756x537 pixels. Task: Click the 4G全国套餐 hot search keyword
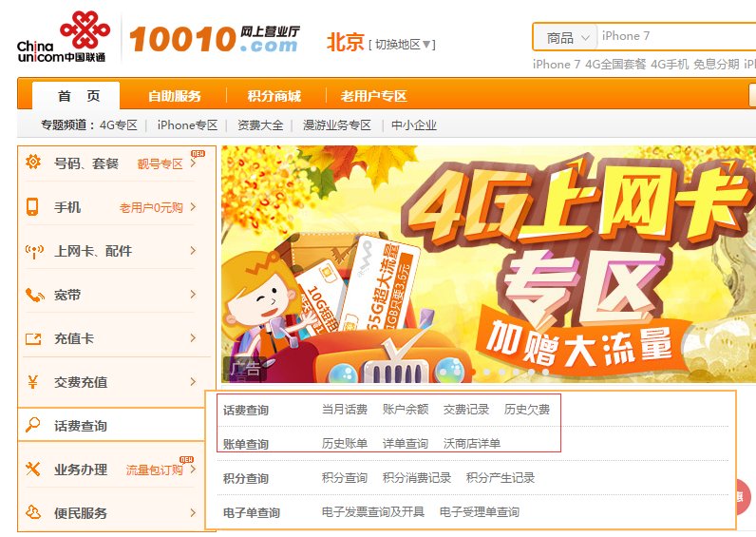point(615,65)
